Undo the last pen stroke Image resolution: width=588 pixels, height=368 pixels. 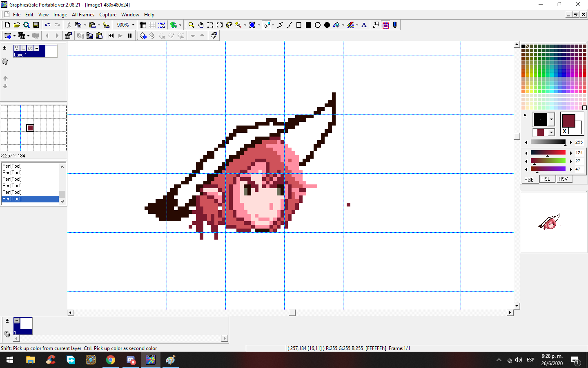coord(48,25)
